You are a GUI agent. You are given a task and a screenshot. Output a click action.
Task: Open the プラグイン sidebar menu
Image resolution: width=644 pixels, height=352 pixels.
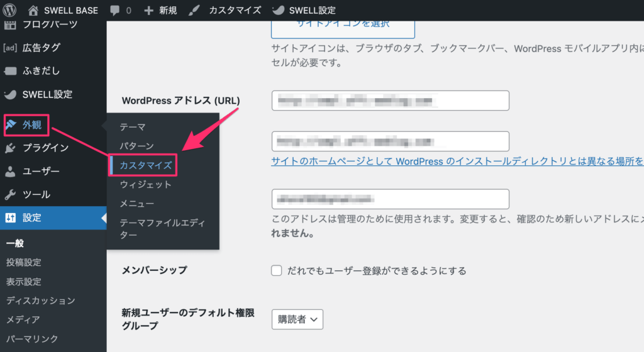[x=45, y=148]
